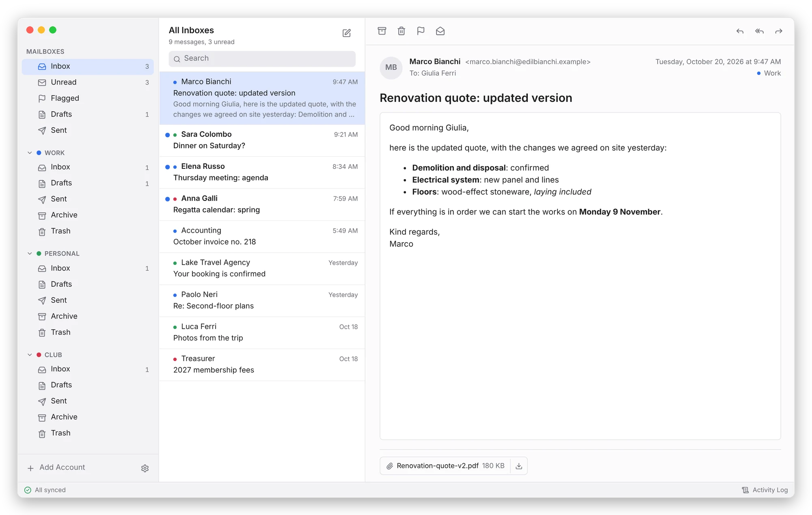Select the Unread mailbox
812x515 pixels.
[88, 82]
